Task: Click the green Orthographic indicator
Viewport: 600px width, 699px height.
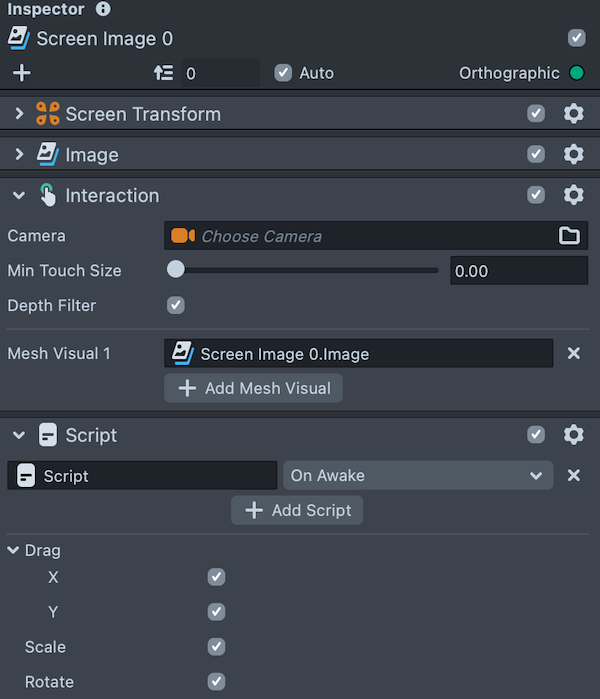Action: (x=576, y=73)
